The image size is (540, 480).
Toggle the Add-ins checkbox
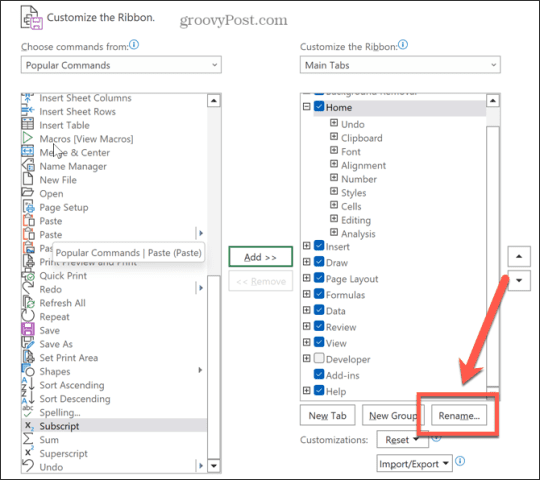pyautogui.click(x=319, y=374)
